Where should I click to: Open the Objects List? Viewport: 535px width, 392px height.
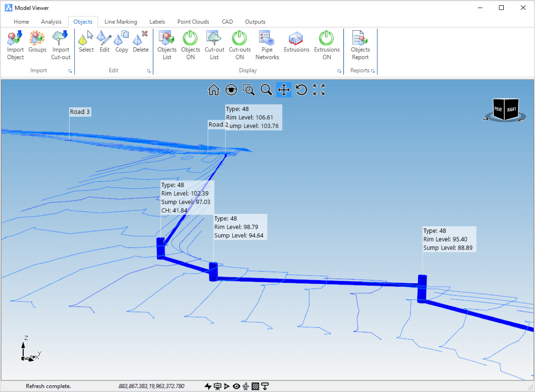(x=167, y=45)
